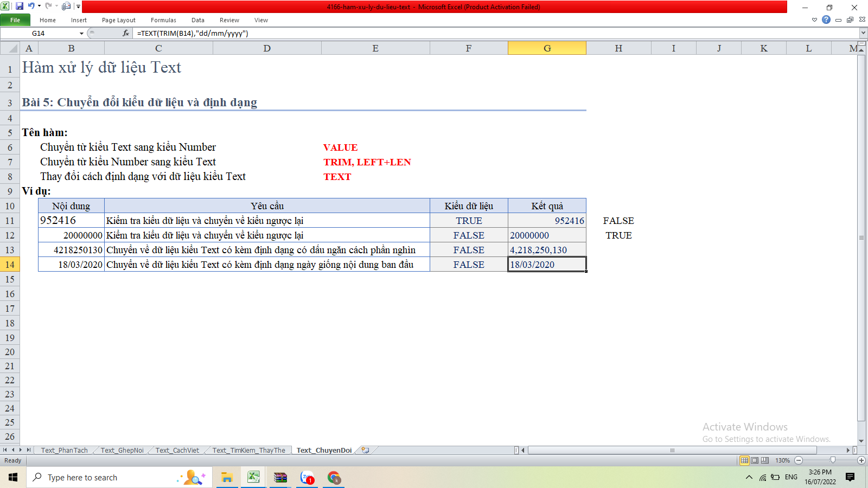Go to the previous sheet tab

coord(13,450)
